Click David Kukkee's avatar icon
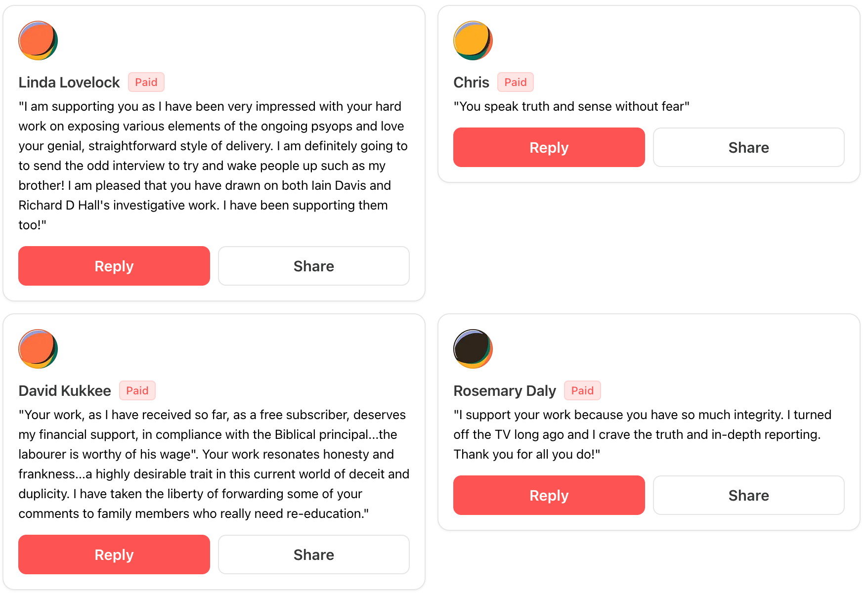This screenshot has width=868, height=597. [38, 349]
